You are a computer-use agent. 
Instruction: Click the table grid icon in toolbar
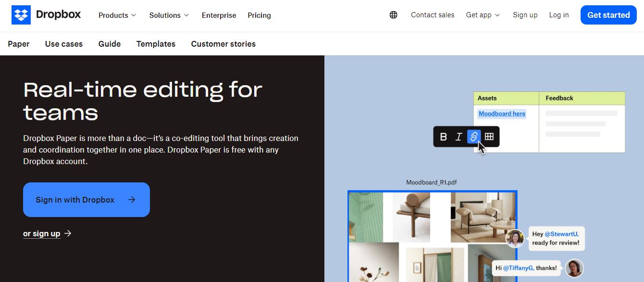[x=489, y=137]
